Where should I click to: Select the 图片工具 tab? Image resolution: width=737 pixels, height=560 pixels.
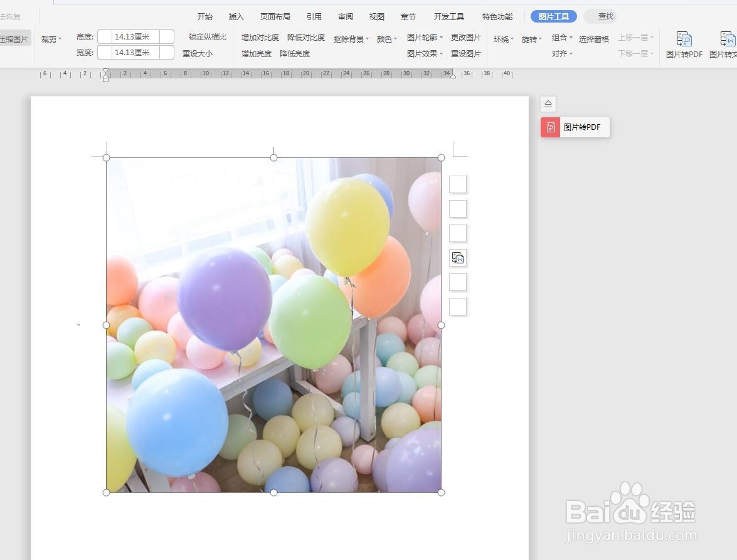click(x=554, y=16)
